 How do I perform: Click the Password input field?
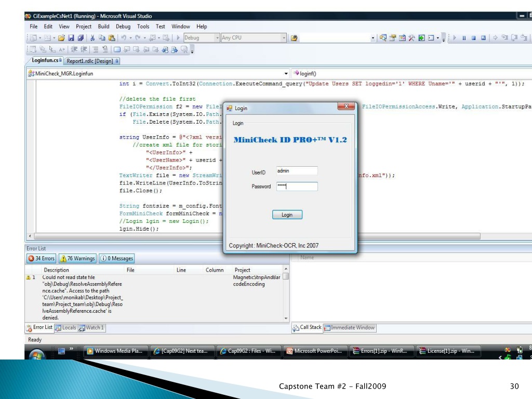tap(297, 187)
